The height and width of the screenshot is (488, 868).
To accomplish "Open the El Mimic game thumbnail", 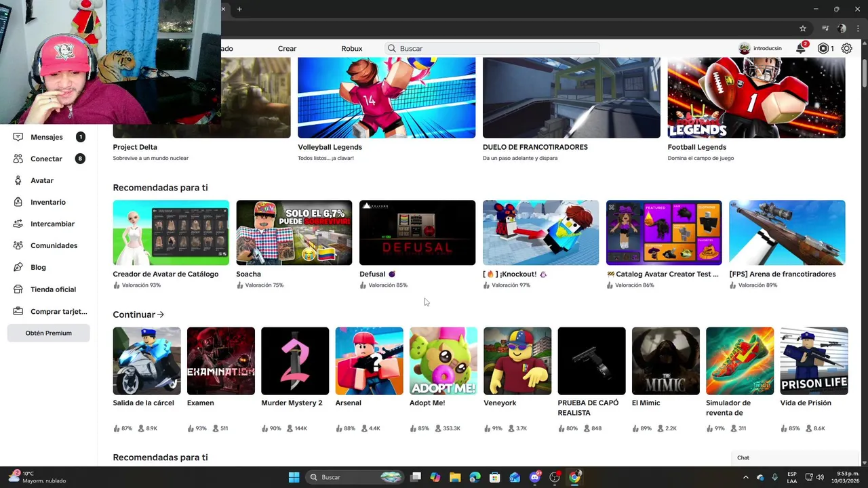I will tap(666, 361).
